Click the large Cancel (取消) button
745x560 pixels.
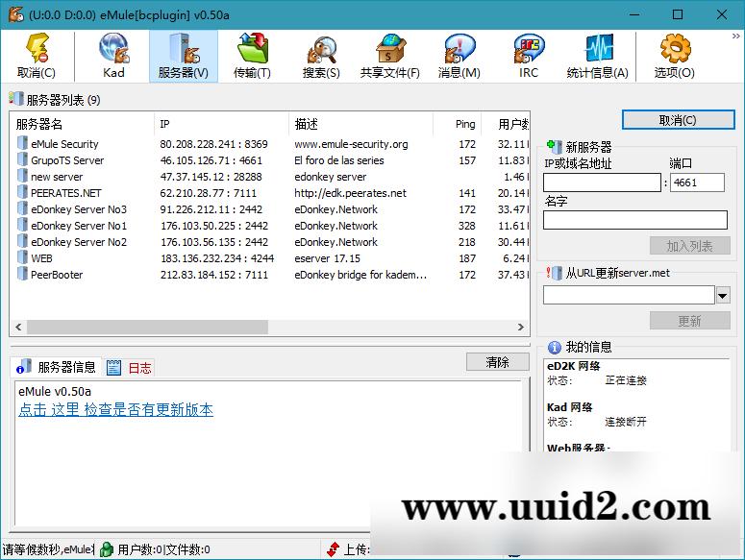tap(677, 120)
